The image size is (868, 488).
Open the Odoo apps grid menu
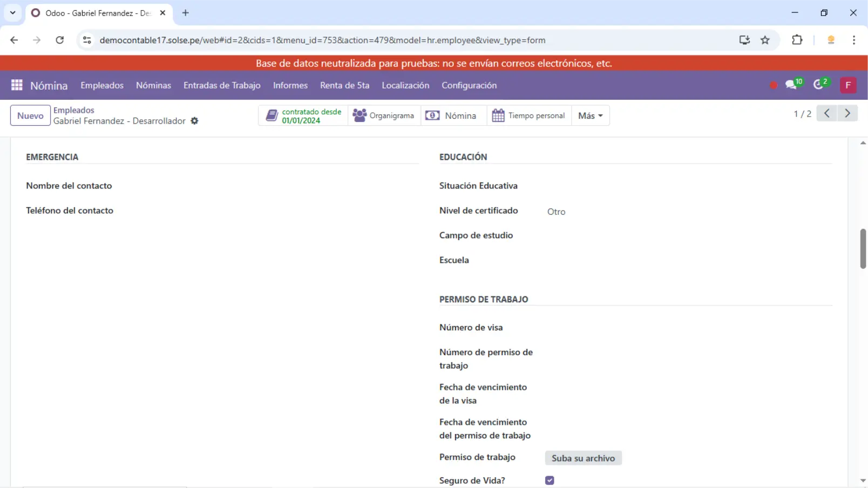[x=17, y=85]
